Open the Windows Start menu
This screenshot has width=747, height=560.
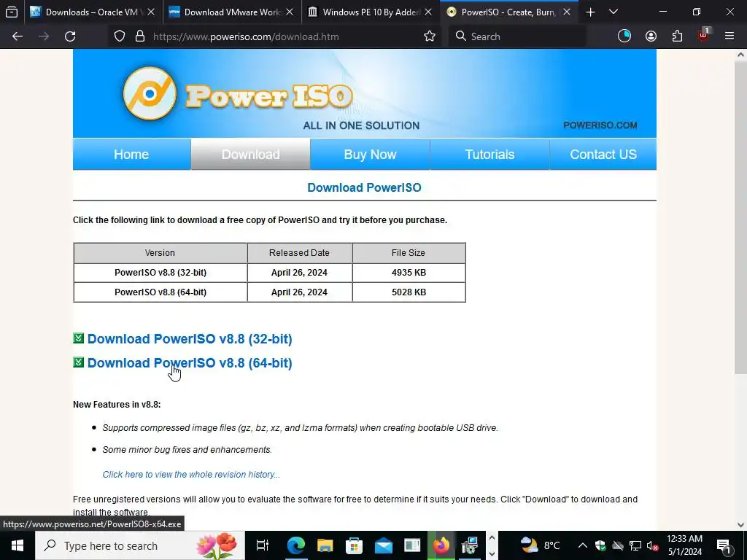(18, 545)
